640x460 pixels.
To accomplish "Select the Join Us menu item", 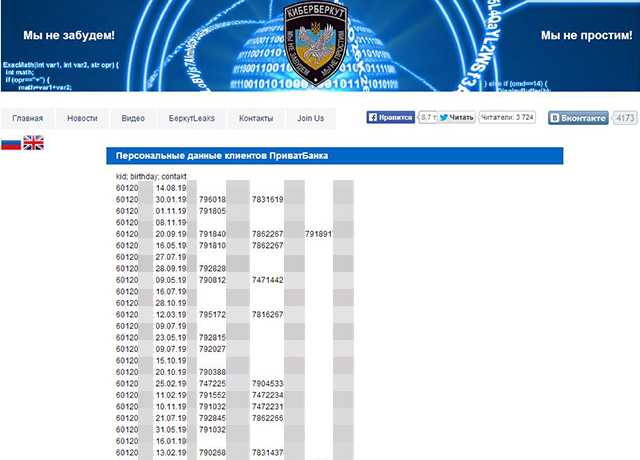I will pos(310,118).
